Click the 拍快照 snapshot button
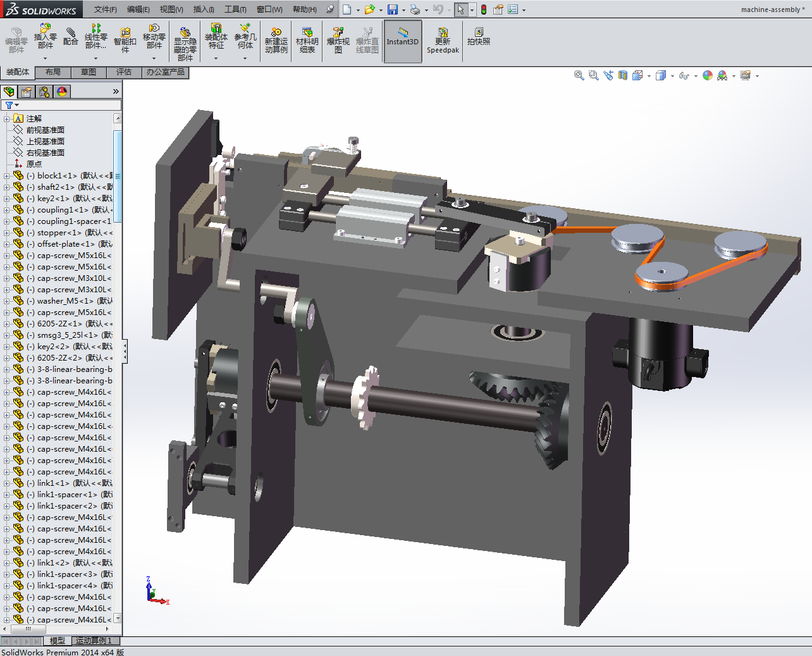Viewport: 812px width, 656px height. pos(479,37)
